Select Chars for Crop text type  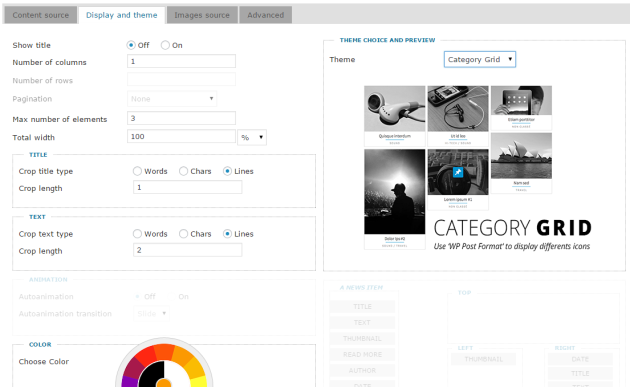tap(184, 234)
